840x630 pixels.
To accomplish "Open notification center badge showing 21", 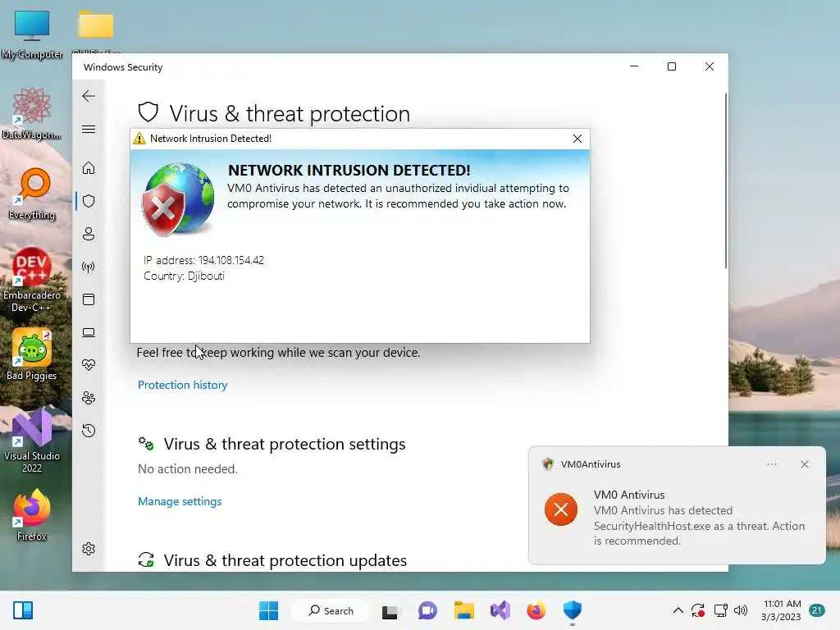I will 817,610.
